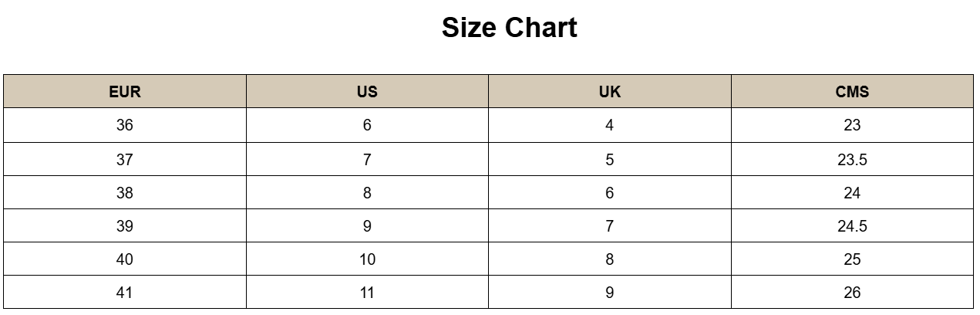Select the 24.5 centimeters cell
Image resolution: width=980 pixels, height=315 pixels.
852,226
